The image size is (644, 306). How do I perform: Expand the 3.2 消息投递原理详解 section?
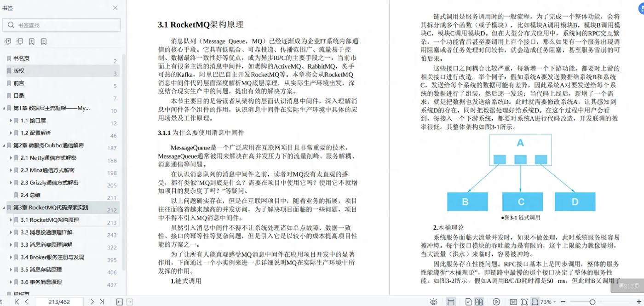[11, 232]
